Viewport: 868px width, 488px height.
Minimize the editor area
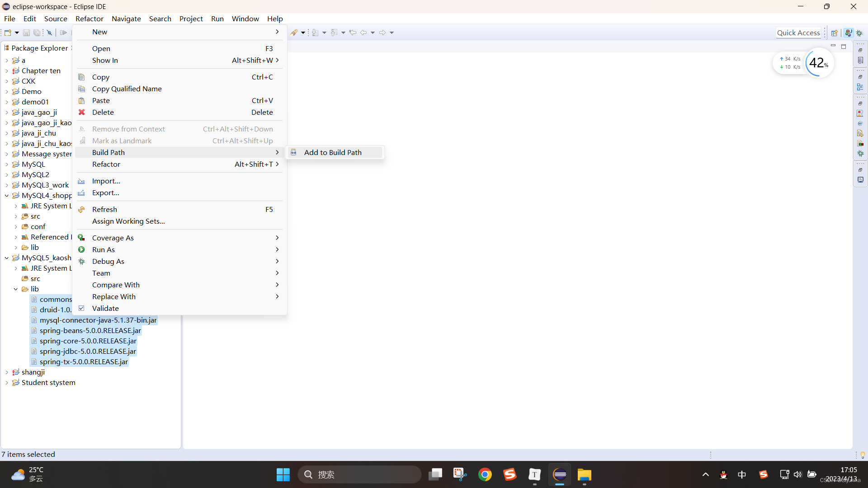click(x=833, y=46)
